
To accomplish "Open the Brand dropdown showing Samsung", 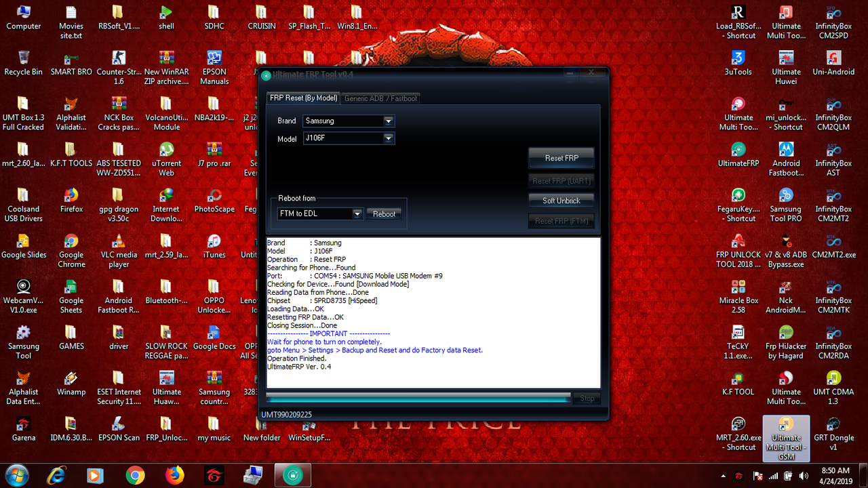I will point(349,121).
